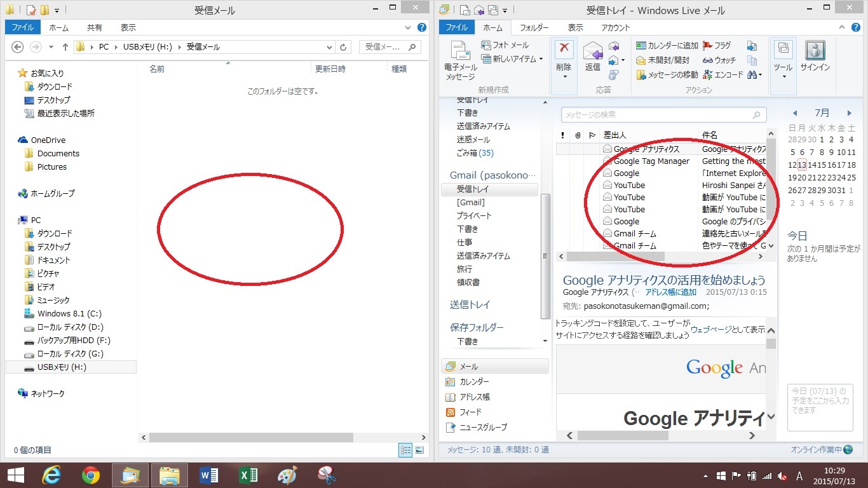This screenshot has height=488, width=868.
Task: Open the Tools (ツール) dropdown
Action: 783,61
